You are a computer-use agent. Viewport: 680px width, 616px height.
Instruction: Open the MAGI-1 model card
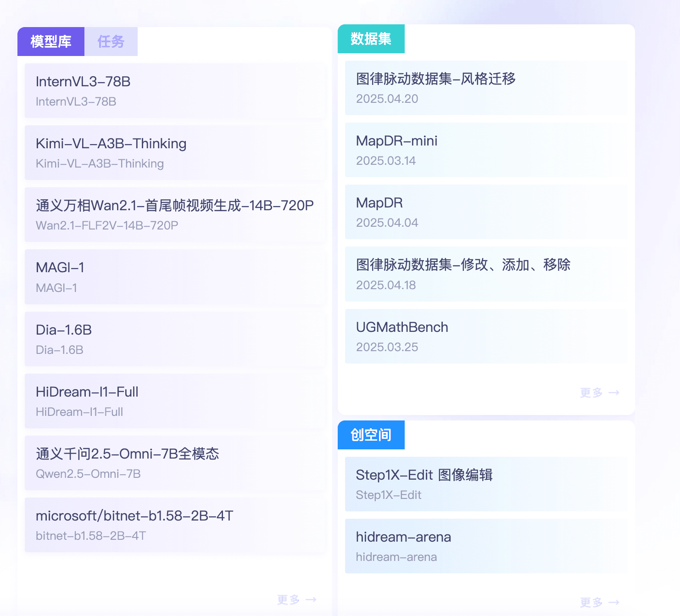click(x=175, y=277)
